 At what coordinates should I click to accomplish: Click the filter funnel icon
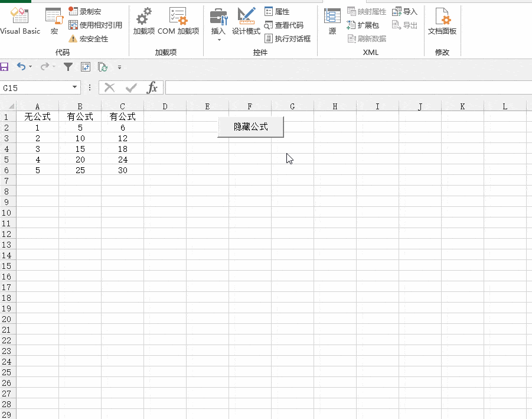coord(68,67)
